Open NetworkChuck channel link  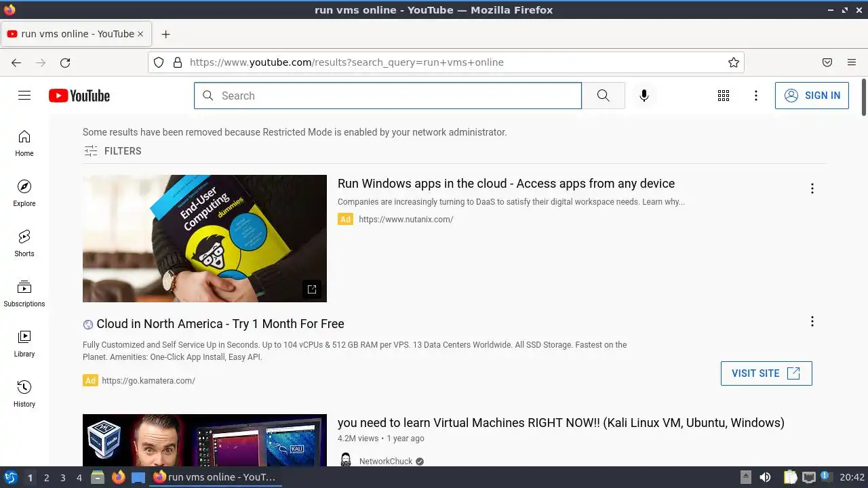(x=386, y=462)
